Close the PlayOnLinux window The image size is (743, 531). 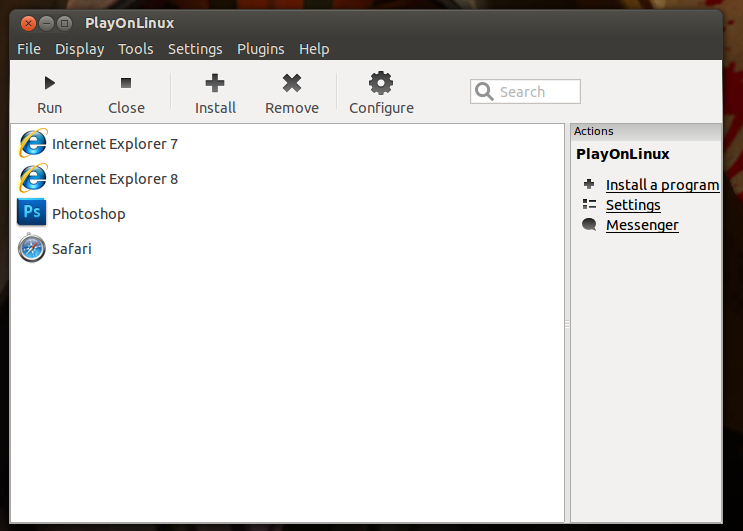pos(28,23)
